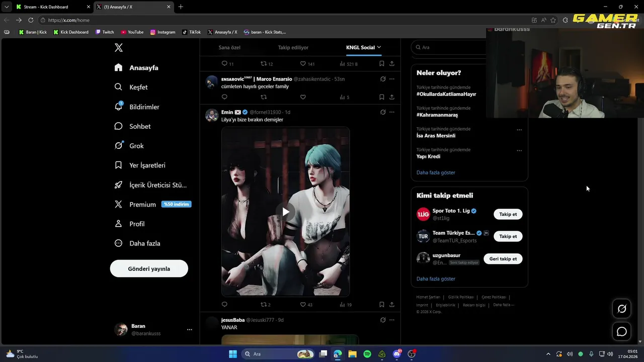Open more options for İsa Aras Mersinli trend
This screenshot has height=362, width=644.
[519, 130]
